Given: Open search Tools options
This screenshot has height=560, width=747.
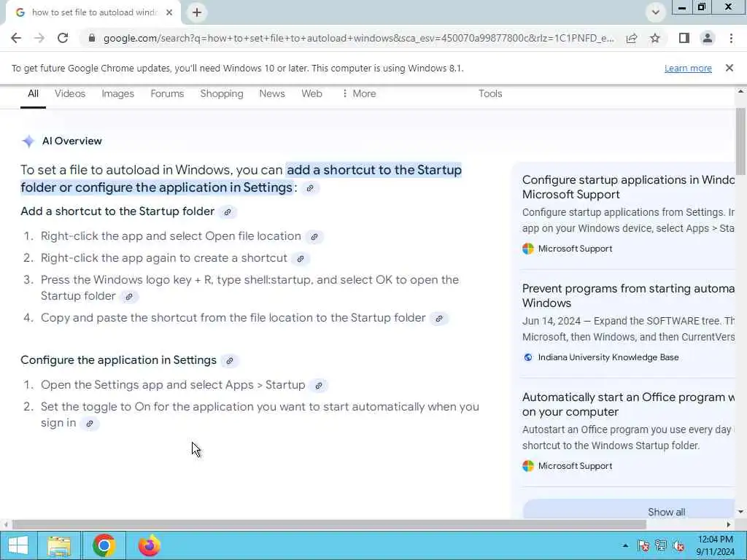Looking at the screenshot, I should (490, 94).
